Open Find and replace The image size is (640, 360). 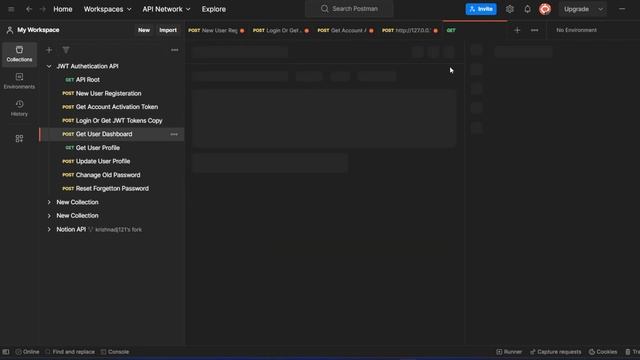click(70, 352)
